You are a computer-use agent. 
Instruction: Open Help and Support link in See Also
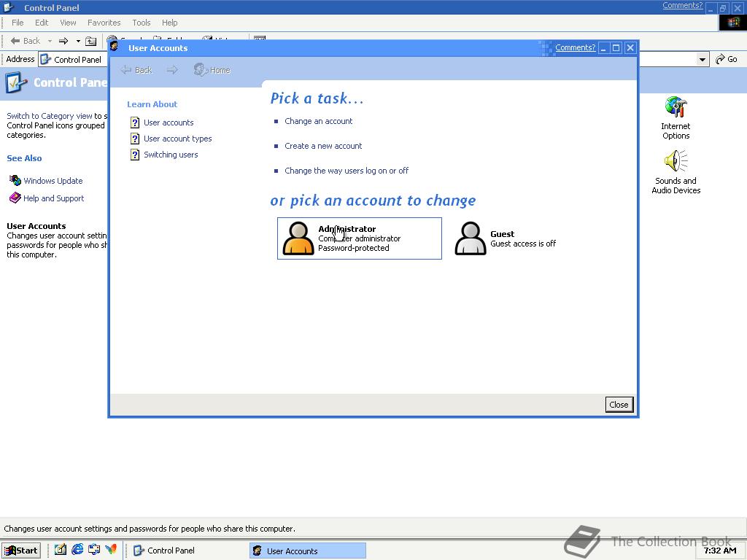pos(53,198)
